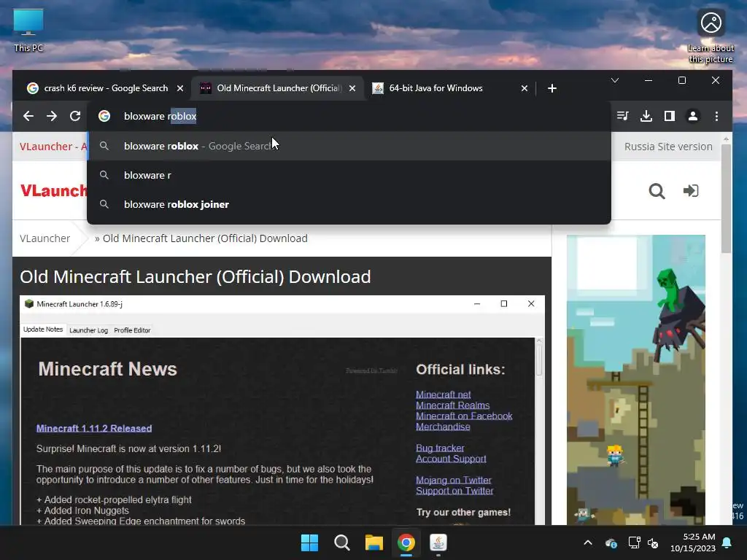Open the network tray icon
Image resolution: width=747 pixels, height=560 pixels.
pos(634,542)
